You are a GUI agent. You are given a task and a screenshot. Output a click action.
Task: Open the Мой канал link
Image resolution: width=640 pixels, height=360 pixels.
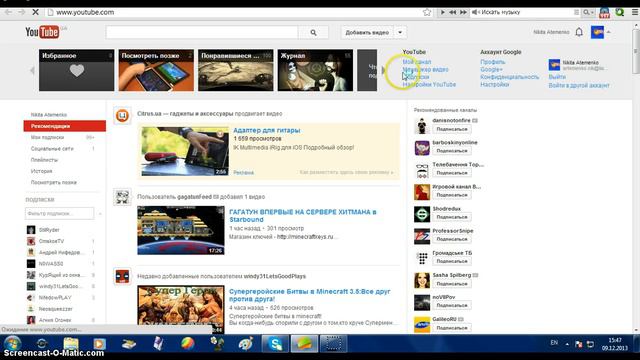(x=417, y=62)
